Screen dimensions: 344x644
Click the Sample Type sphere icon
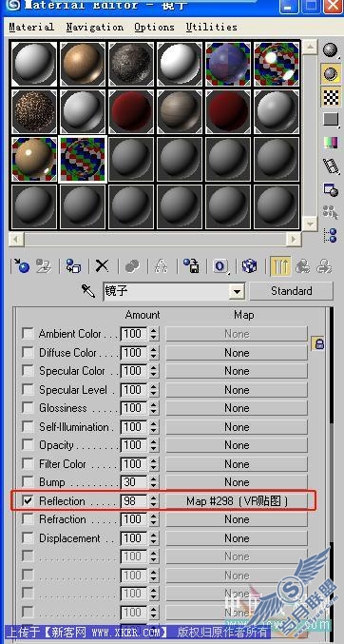pos(331,50)
